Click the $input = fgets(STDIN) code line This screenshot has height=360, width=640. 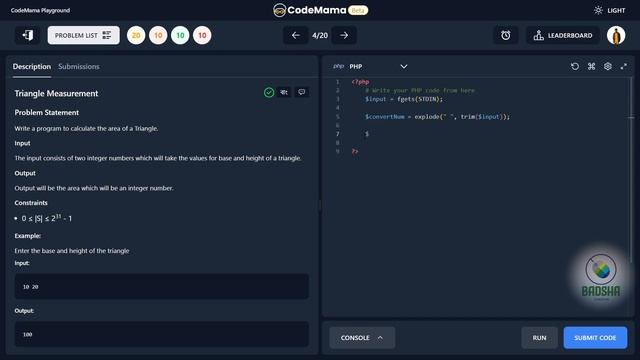pos(404,99)
